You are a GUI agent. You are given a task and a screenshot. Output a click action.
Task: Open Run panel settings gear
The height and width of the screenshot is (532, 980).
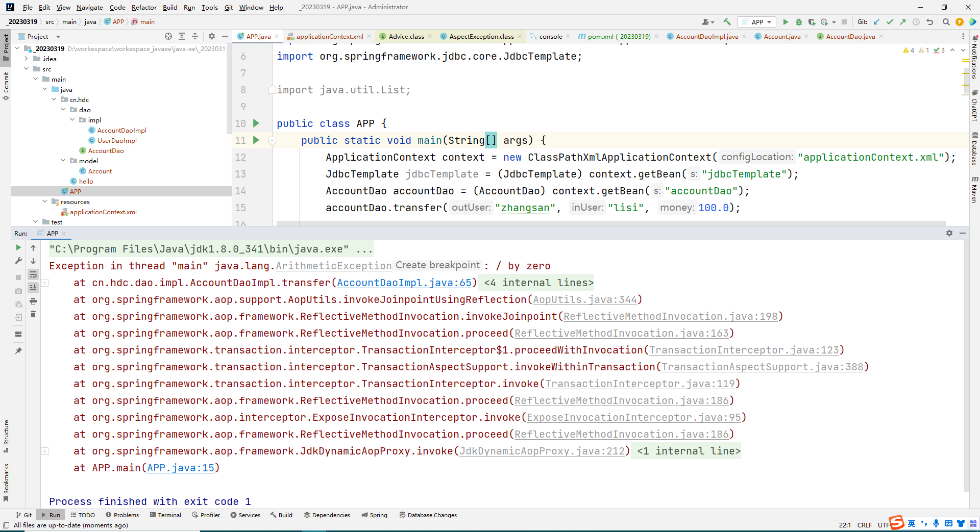[949, 233]
